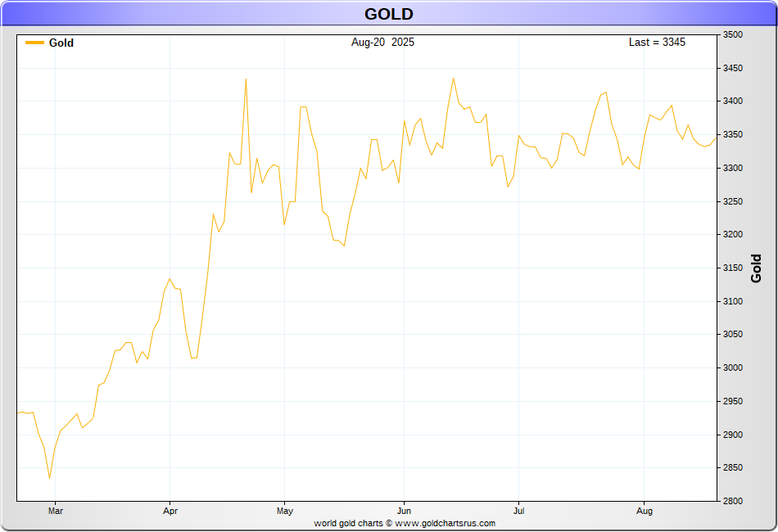778x532 pixels.
Task: Click the 2850 y-axis label
Action: coord(733,467)
